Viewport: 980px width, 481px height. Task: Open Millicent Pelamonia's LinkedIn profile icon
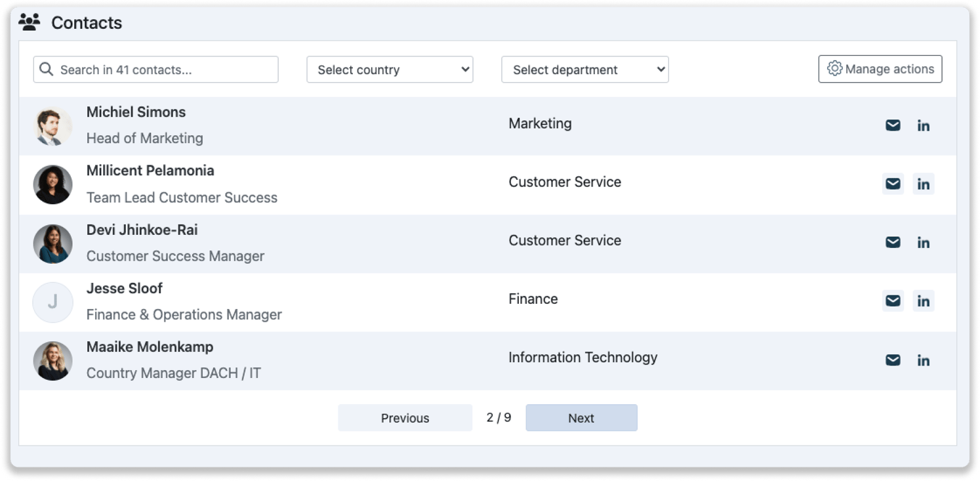924,184
